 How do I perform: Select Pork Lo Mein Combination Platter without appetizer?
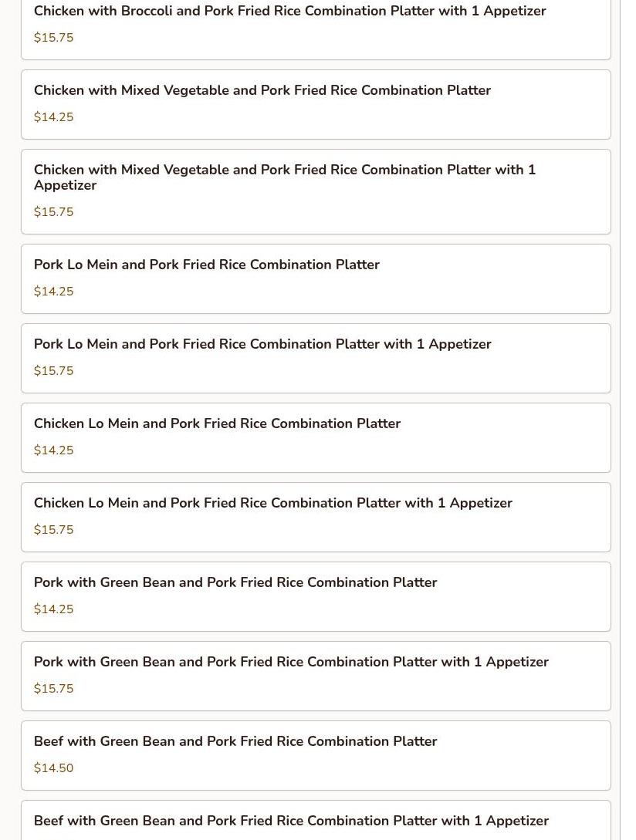click(207, 265)
